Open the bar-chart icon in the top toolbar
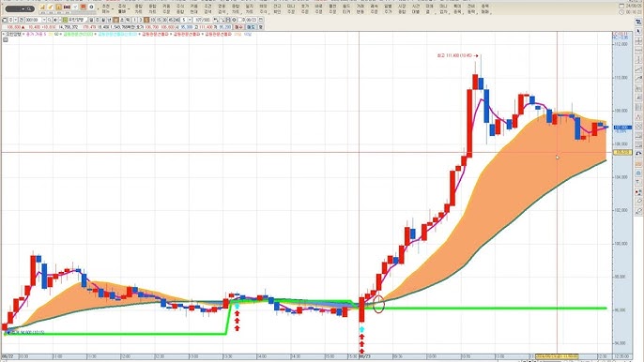This screenshot has height=362, width=644. point(42,8)
